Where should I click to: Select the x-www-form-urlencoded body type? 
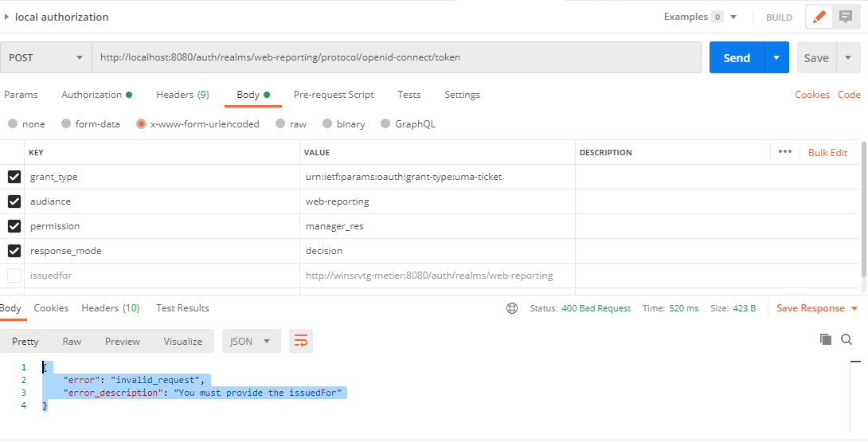141,124
